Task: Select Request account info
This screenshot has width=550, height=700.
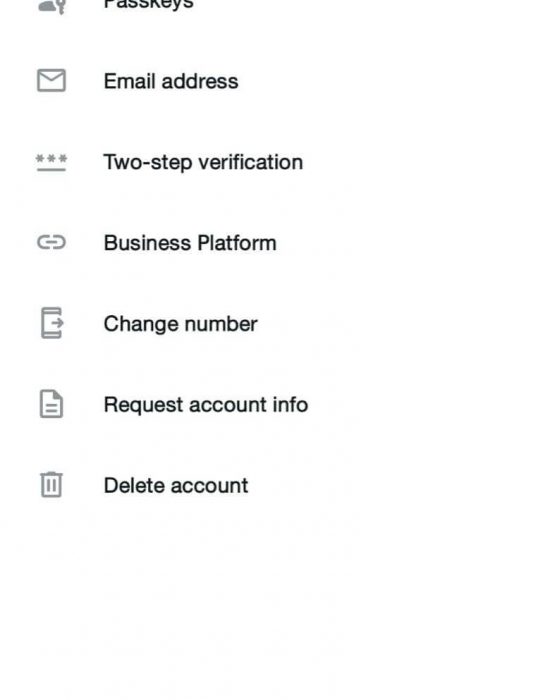Action: 275,404
